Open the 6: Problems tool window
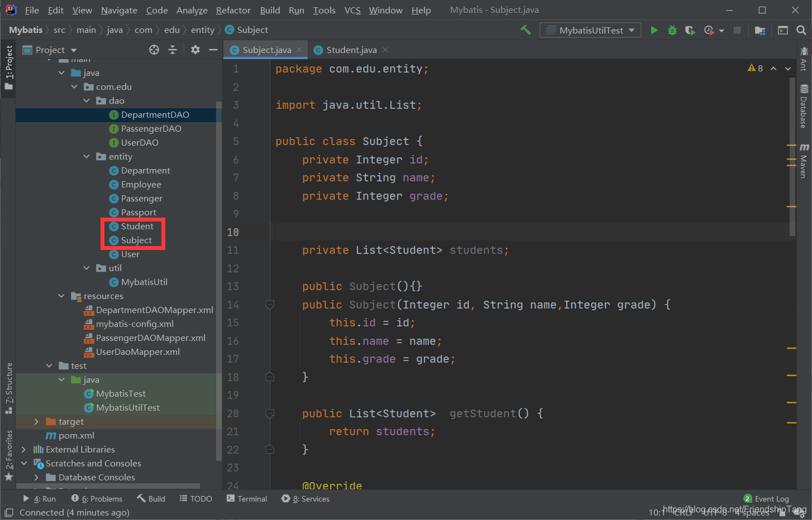Screen dimensions: 812x520 pyautogui.click(x=97, y=499)
